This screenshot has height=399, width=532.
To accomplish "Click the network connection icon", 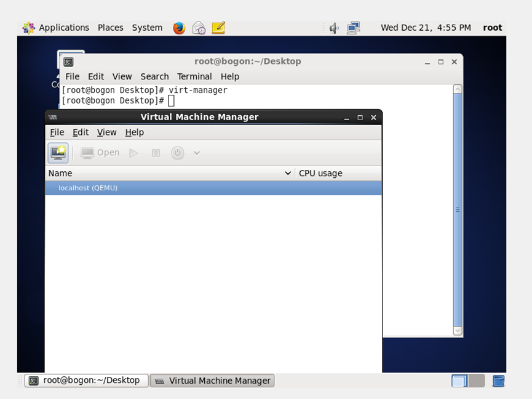I will click(x=353, y=28).
